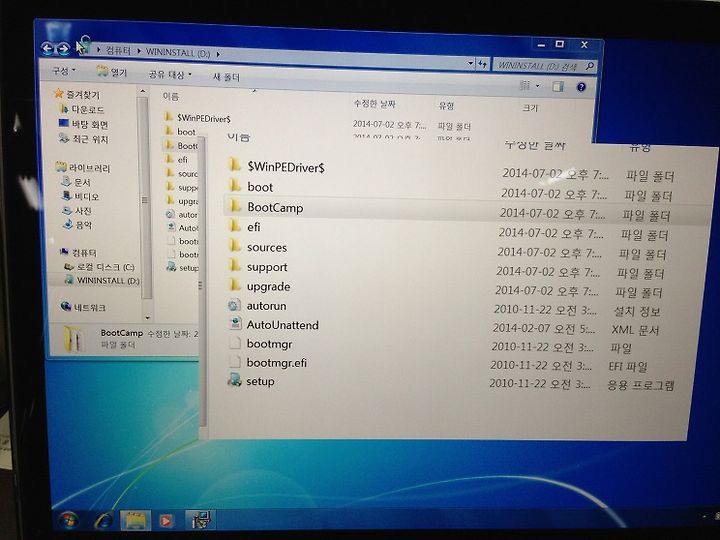Open 문서 library
The height and width of the screenshot is (540, 720).
click(76, 182)
